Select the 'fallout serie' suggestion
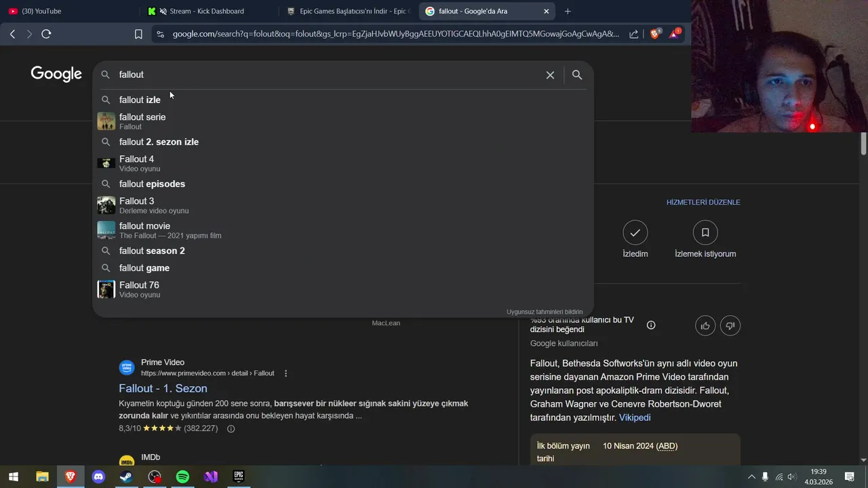This screenshot has width=868, height=488. coord(343,121)
